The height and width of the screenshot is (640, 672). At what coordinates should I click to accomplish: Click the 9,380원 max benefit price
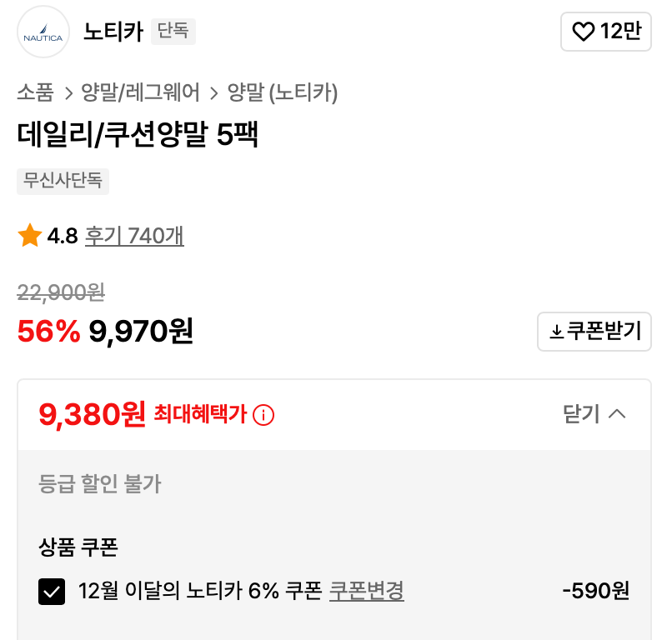pos(93,414)
